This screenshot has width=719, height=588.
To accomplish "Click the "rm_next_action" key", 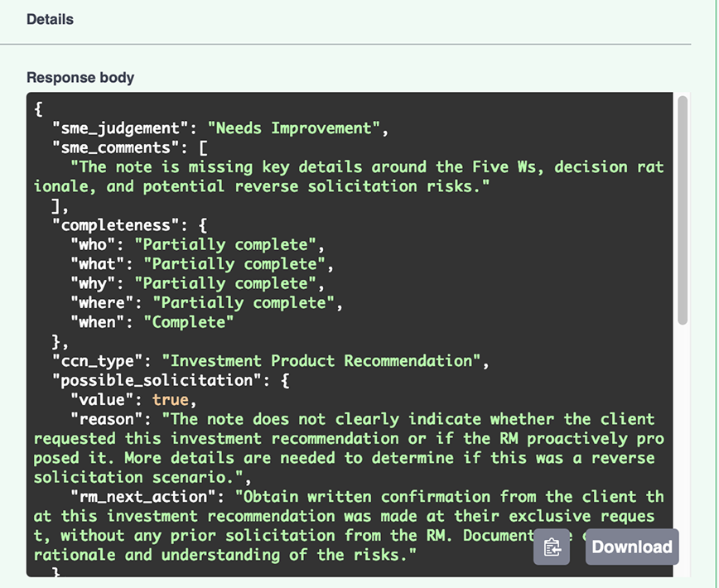I will [x=143, y=497].
